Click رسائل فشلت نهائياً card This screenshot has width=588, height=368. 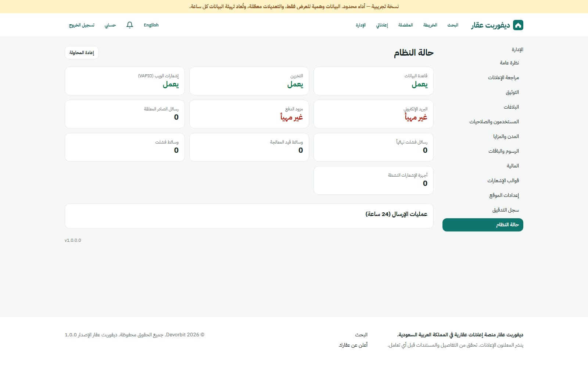373,147
